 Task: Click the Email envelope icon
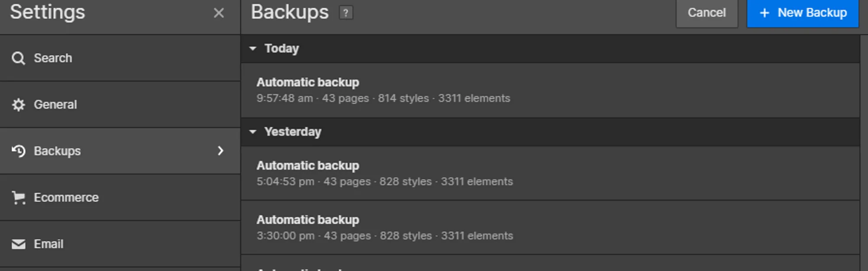tap(18, 244)
